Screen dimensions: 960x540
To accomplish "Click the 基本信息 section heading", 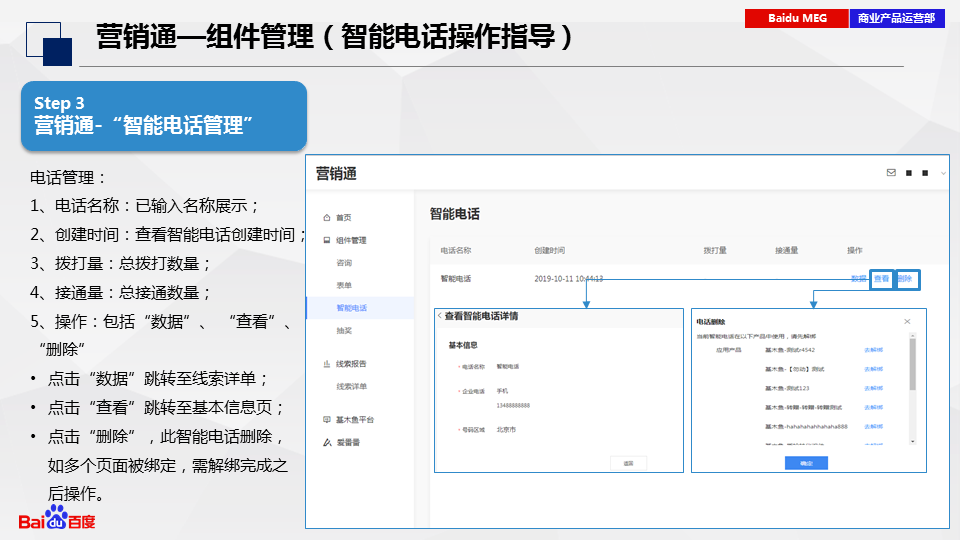I will pos(463,345).
